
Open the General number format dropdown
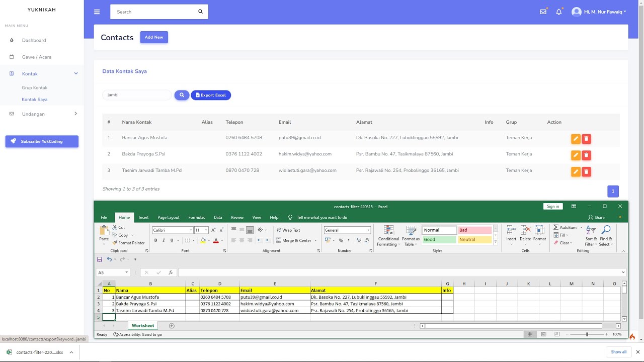pos(368,230)
